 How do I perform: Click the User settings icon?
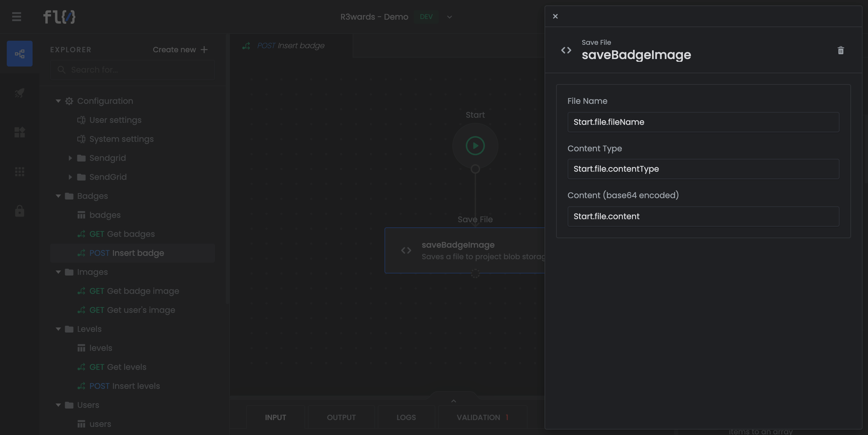81,120
